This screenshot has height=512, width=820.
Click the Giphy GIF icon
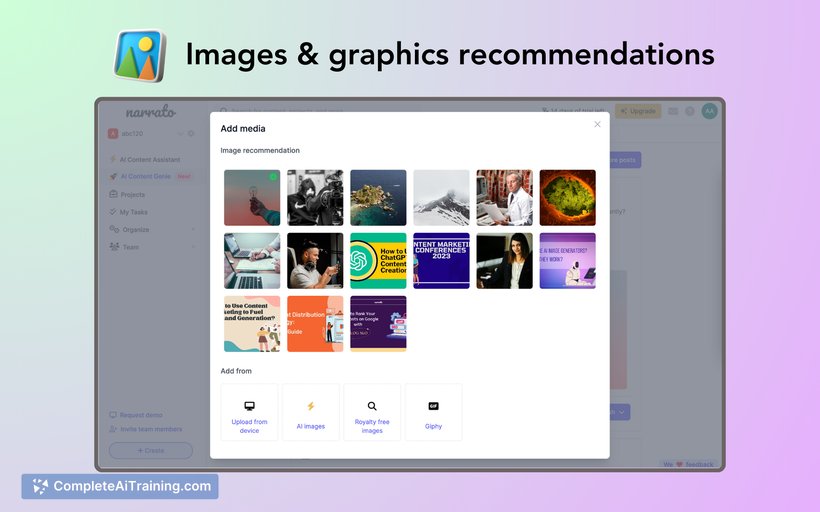(434, 406)
